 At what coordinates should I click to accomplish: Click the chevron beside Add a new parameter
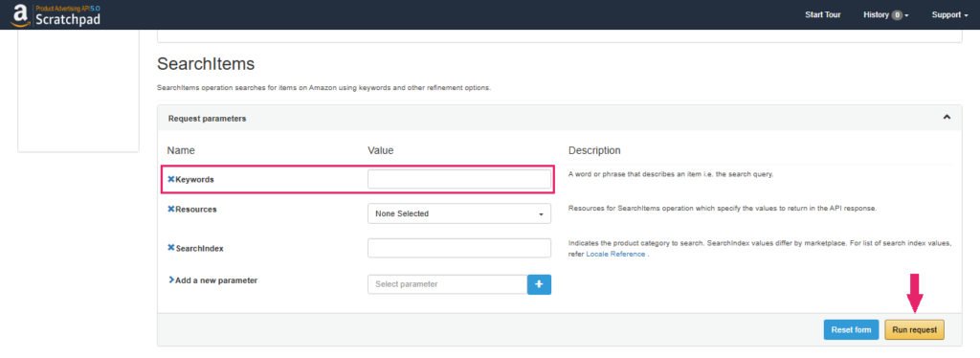(x=170, y=280)
